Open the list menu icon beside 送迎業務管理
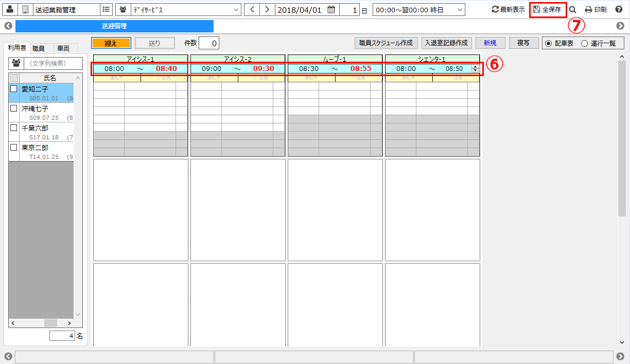Screen dimensions: 630x364 pos(106,9)
